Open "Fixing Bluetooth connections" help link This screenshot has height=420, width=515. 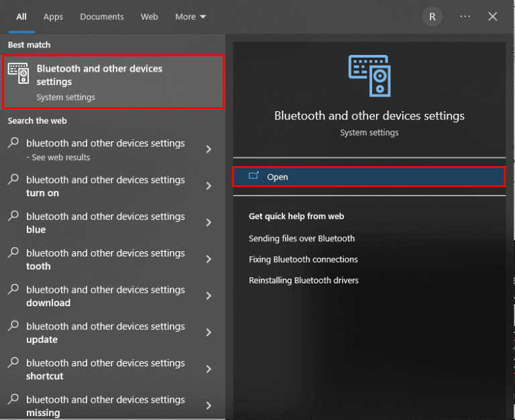point(303,259)
